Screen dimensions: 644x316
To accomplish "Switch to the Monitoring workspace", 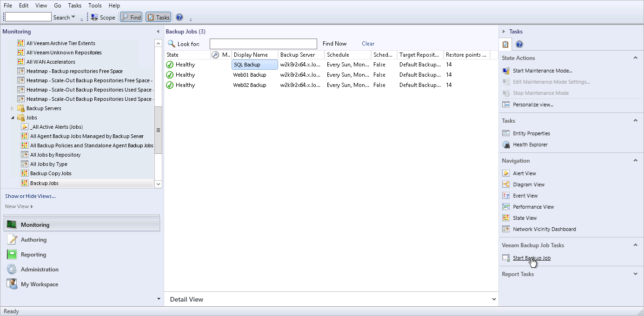I will pyautogui.click(x=82, y=225).
